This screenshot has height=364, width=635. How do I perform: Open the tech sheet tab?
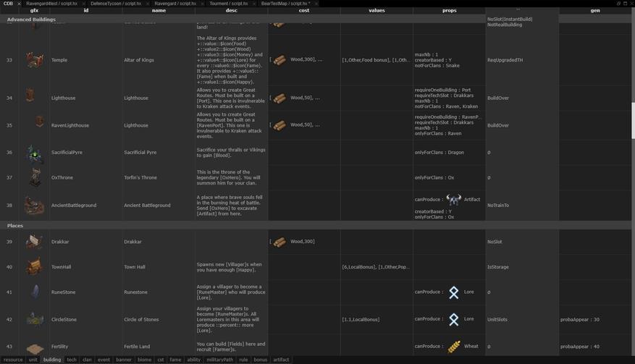pyautogui.click(x=72, y=360)
